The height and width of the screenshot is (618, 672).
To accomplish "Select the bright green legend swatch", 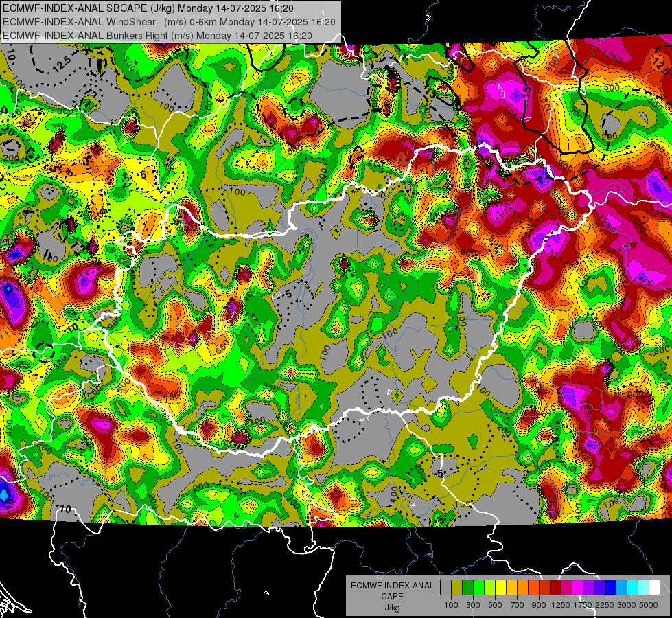I will coord(478,588).
